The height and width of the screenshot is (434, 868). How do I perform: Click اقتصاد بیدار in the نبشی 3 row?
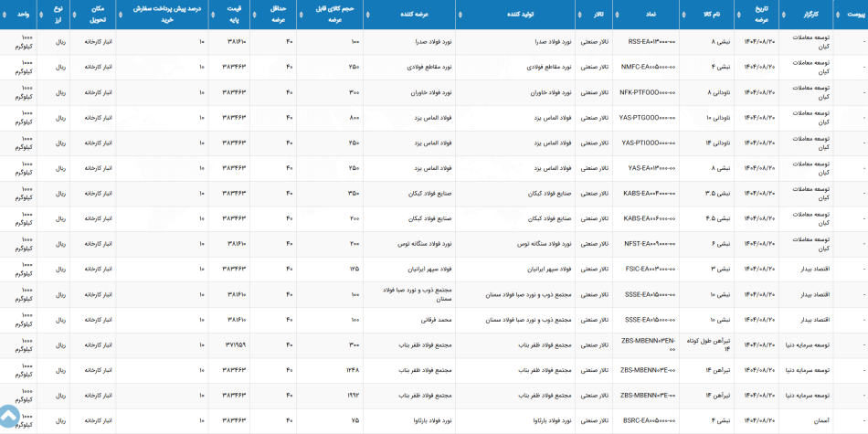[x=817, y=270]
